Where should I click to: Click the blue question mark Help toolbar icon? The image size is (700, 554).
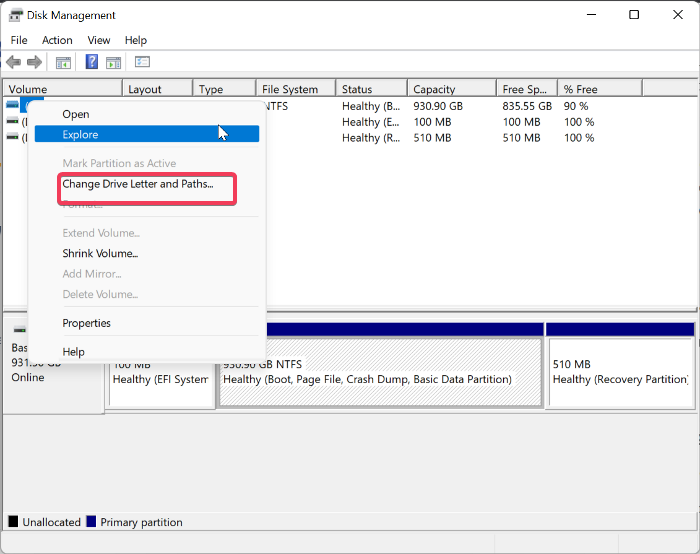(x=91, y=62)
